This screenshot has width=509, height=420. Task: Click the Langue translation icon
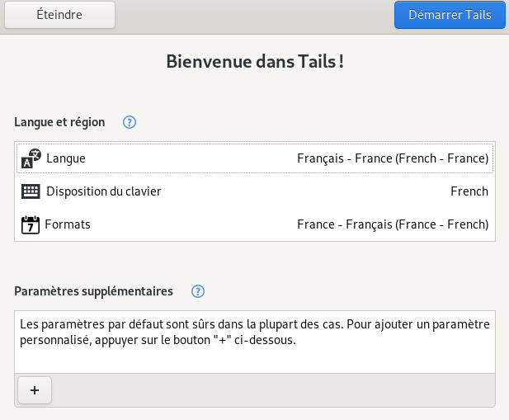pyautogui.click(x=31, y=158)
